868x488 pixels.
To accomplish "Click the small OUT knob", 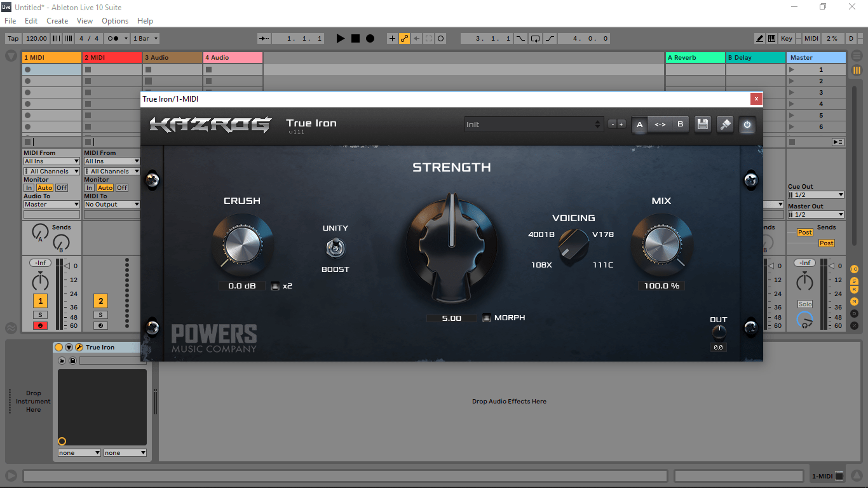I will (x=719, y=332).
